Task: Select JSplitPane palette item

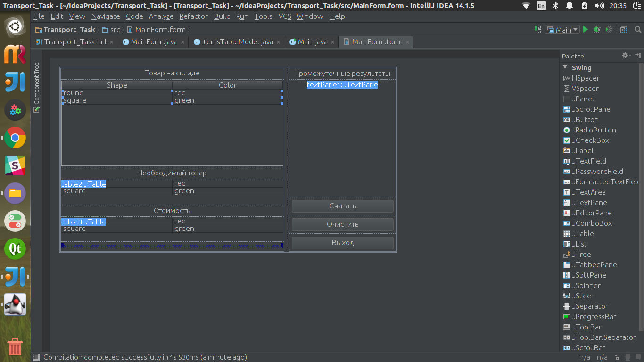Action: click(585, 275)
